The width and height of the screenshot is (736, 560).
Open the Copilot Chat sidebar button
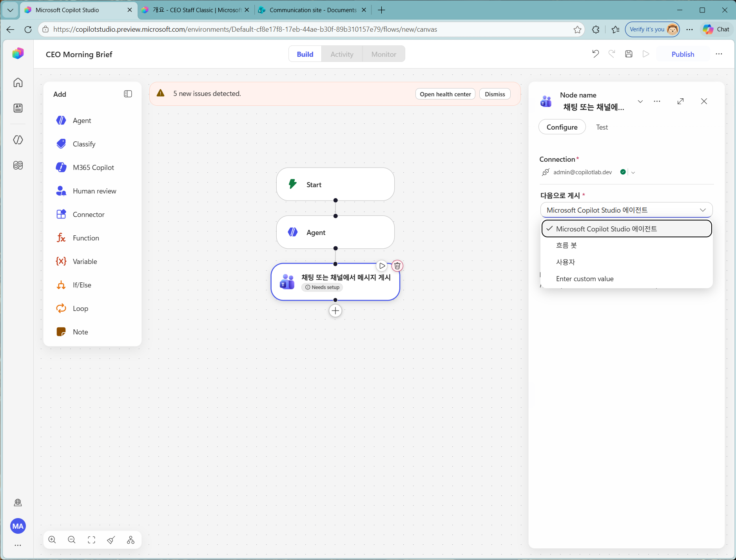(x=716, y=29)
